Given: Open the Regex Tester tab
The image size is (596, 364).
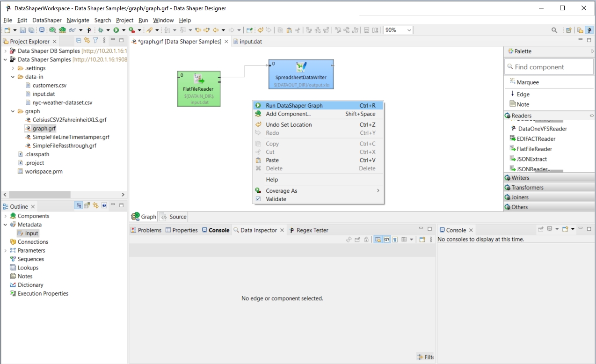Looking at the screenshot, I should [x=309, y=230].
